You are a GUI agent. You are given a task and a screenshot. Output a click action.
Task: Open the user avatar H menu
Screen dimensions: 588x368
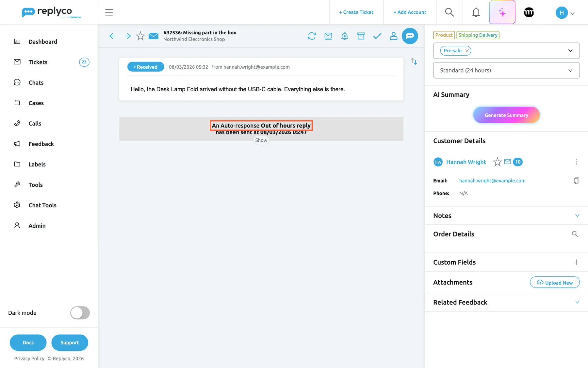[565, 13]
